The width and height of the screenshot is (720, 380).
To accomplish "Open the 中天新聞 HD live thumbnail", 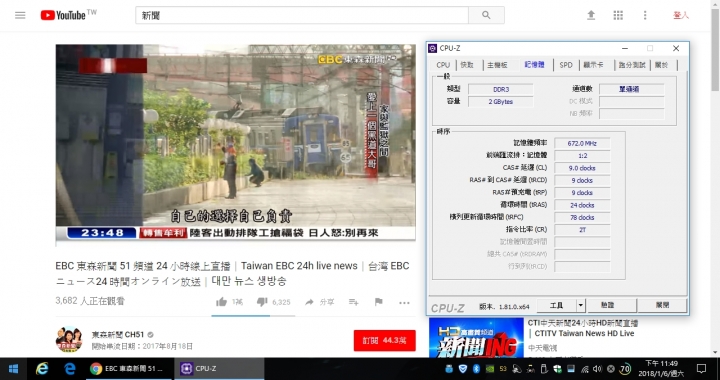I will [476, 338].
